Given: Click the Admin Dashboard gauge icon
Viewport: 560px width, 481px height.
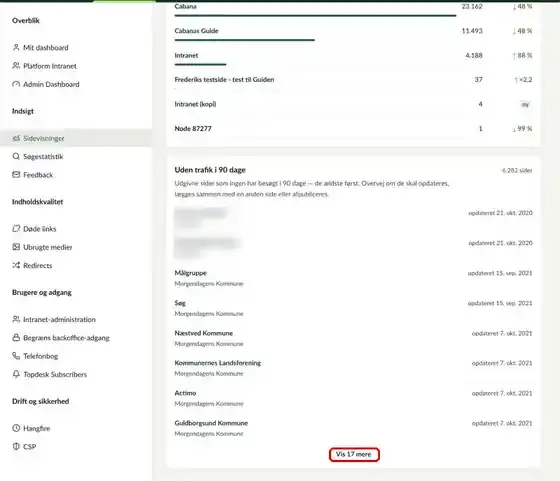Looking at the screenshot, I should [x=16, y=84].
